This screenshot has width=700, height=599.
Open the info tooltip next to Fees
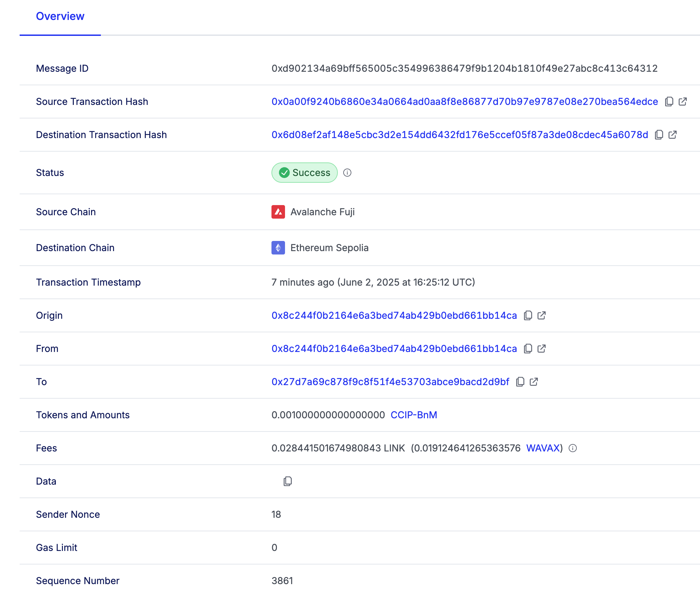pyautogui.click(x=573, y=448)
